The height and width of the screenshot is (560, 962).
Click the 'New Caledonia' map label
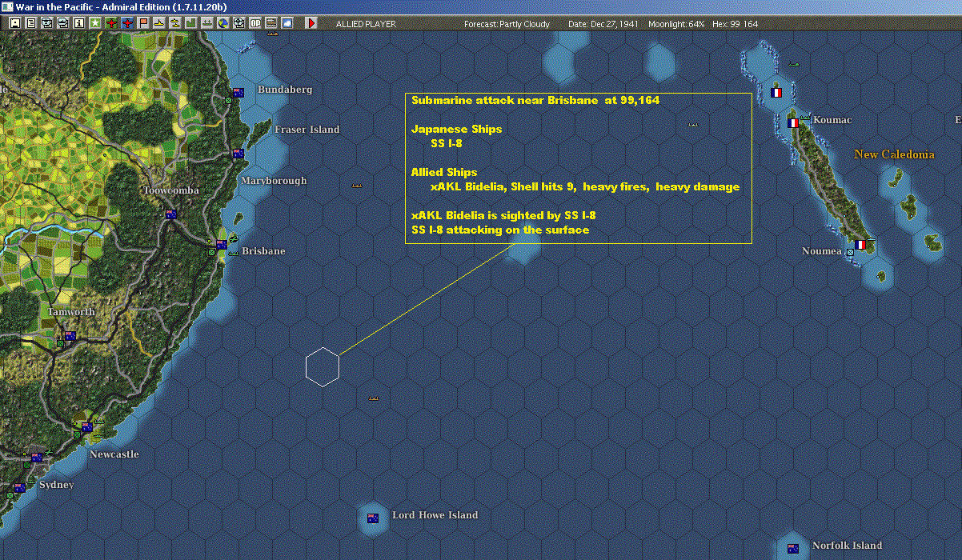click(x=895, y=154)
